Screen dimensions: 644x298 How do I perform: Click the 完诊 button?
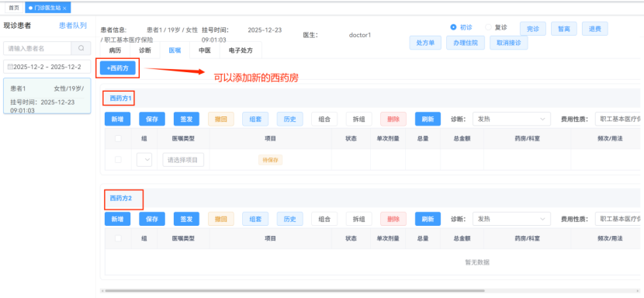tap(533, 29)
